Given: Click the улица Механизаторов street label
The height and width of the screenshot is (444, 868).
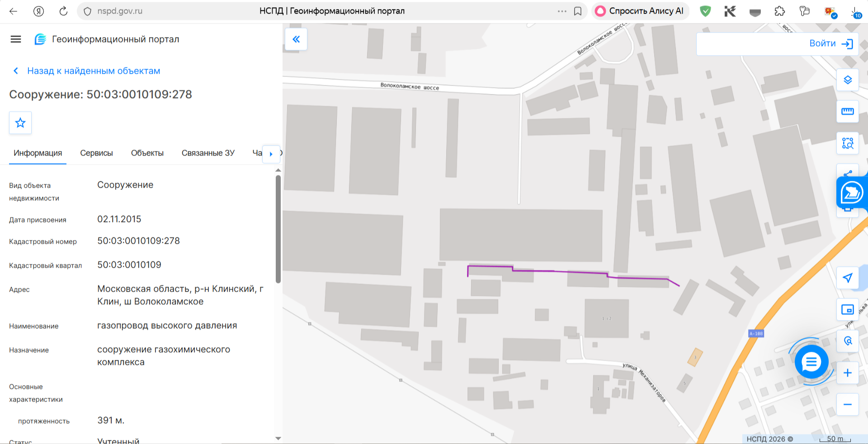Looking at the screenshot, I should (644, 382).
